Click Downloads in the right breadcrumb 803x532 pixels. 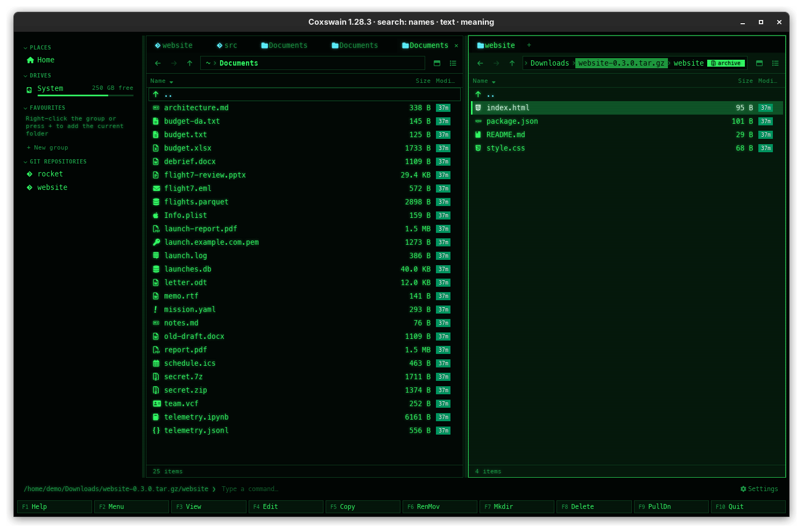coord(550,63)
